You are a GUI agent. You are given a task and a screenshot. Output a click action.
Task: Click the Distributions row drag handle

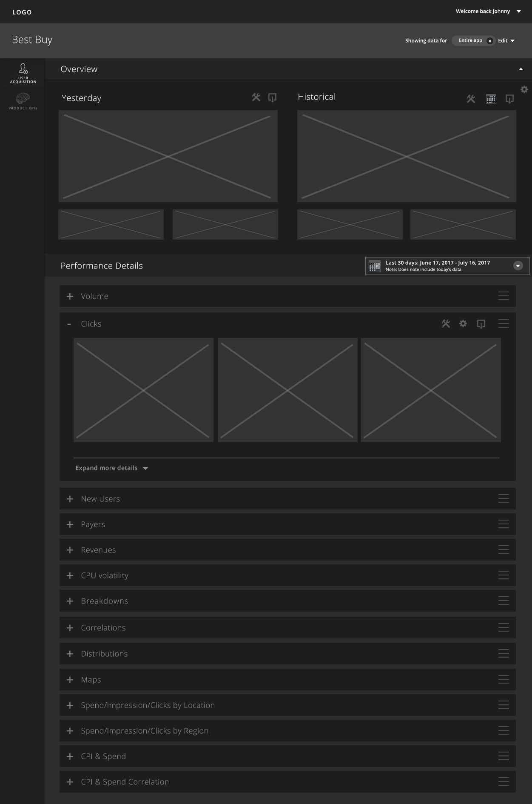504,654
